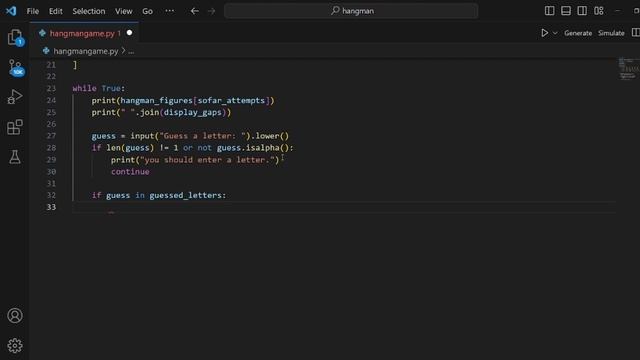Toggle the secondary side bar layout icon
This screenshot has width=640, height=360.
click(582, 11)
